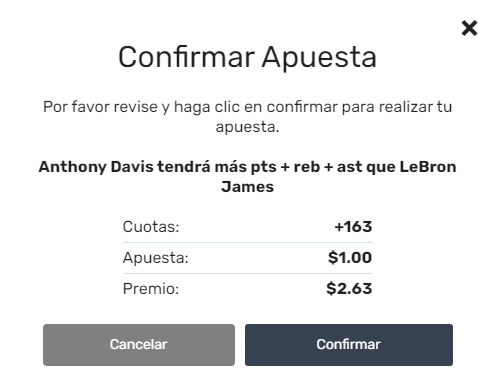Screen dimensions: 493x371
Task: Select the Confirmar Apuesta heading
Action: pyautogui.click(x=247, y=57)
